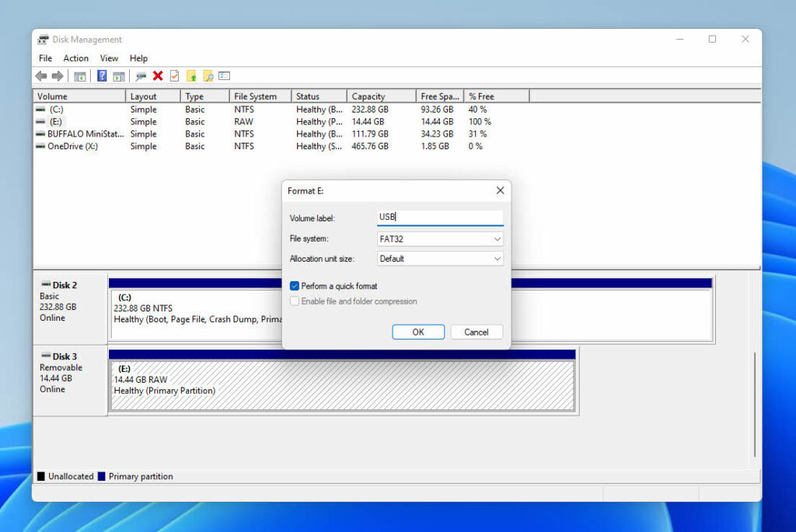This screenshot has width=796, height=532.
Task: Open the View menu
Action: tap(109, 58)
